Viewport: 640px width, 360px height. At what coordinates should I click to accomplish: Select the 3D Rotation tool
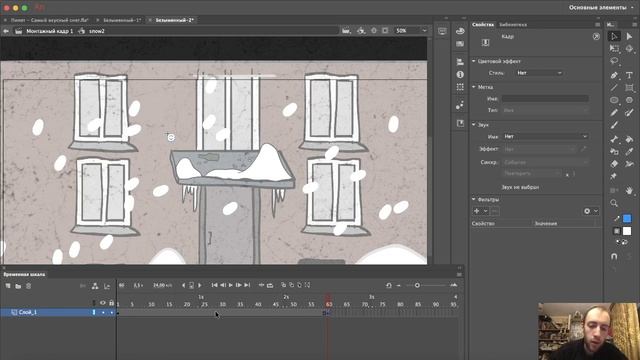point(629,49)
